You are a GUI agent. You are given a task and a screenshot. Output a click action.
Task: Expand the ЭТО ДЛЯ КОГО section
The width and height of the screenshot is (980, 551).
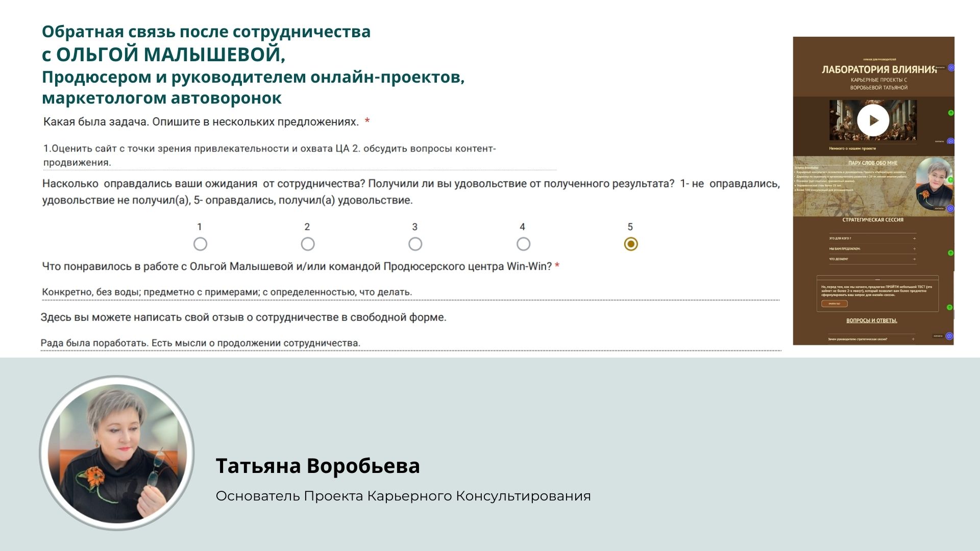click(914, 238)
